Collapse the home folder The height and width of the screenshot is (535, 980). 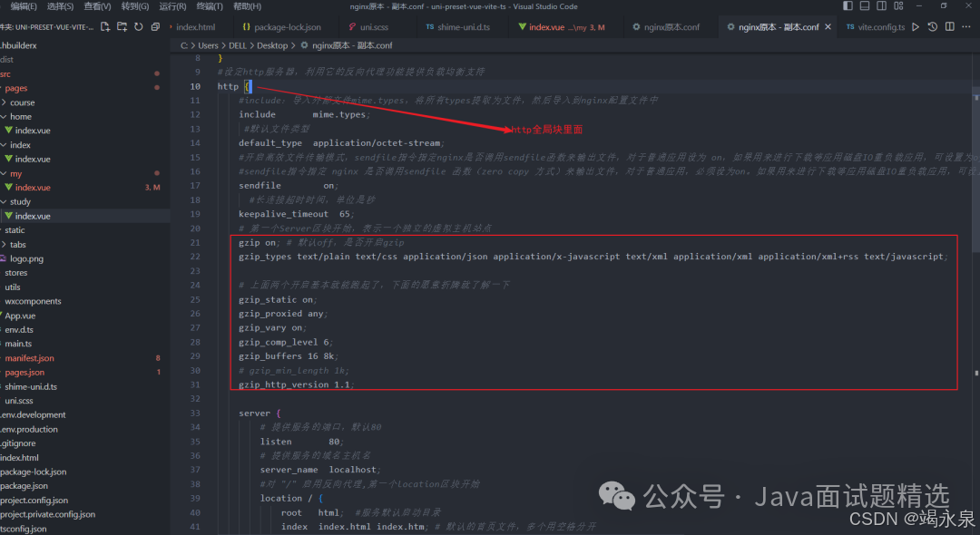tap(21, 117)
